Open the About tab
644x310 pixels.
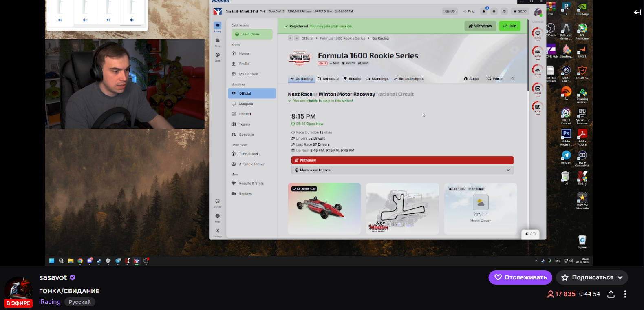[x=472, y=79]
